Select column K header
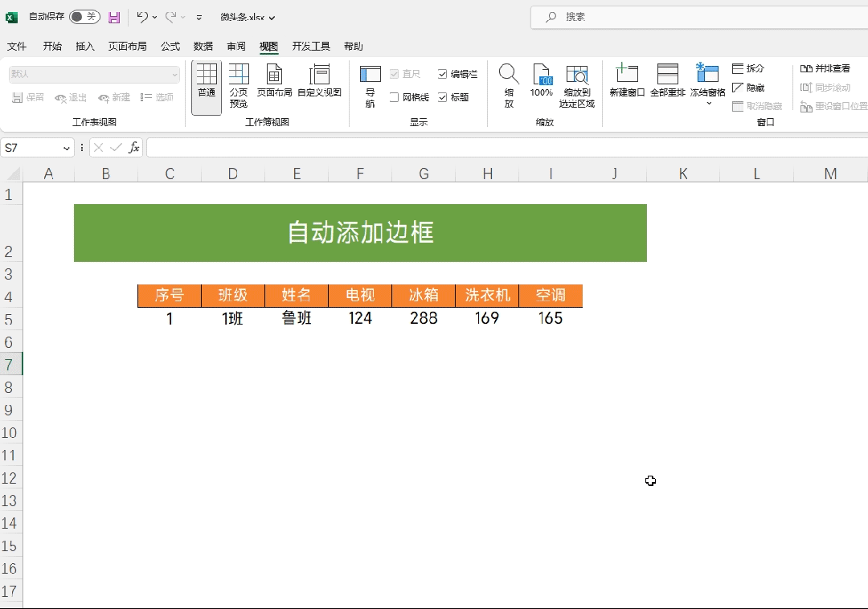The image size is (868, 609). tap(683, 174)
